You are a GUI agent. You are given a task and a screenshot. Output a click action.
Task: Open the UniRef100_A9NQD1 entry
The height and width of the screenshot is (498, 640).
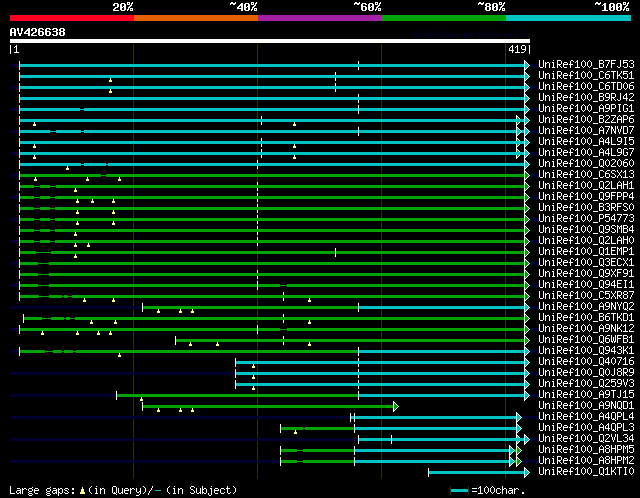586,406
